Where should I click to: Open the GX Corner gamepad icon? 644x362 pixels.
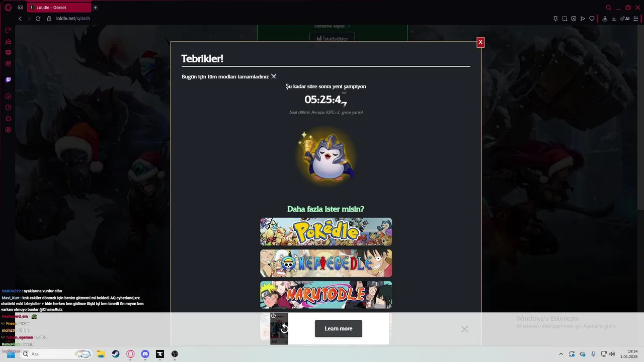point(21,8)
